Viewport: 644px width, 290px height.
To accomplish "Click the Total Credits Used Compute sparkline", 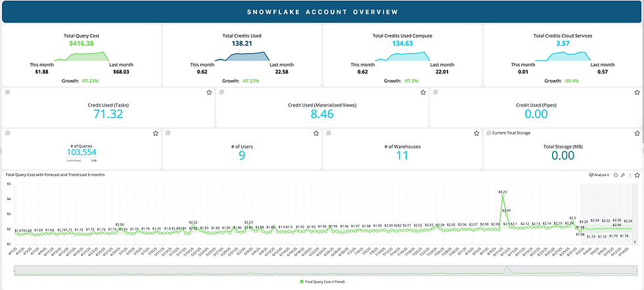I will tap(402, 56).
